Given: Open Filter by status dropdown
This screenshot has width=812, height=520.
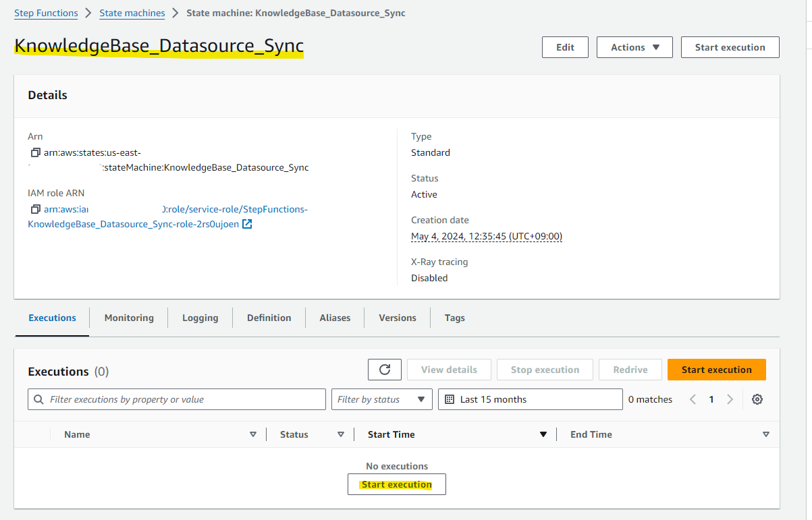Looking at the screenshot, I should pyautogui.click(x=382, y=399).
